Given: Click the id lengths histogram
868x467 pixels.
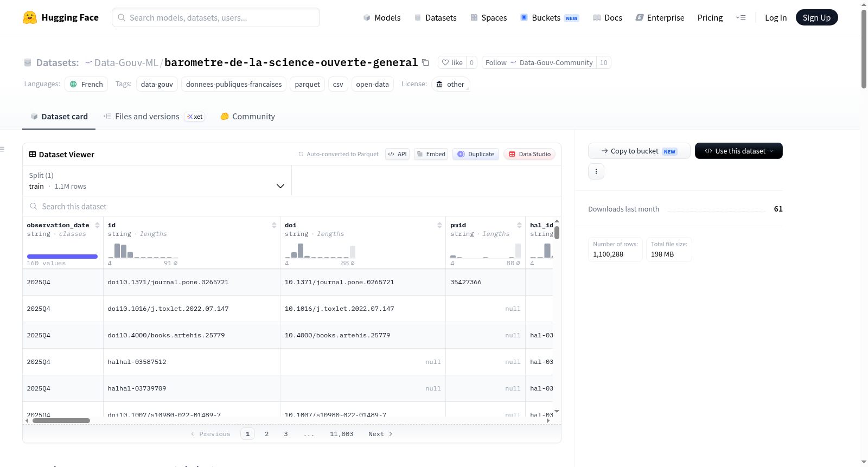Looking at the screenshot, I should pyautogui.click(x=143, y=251).
